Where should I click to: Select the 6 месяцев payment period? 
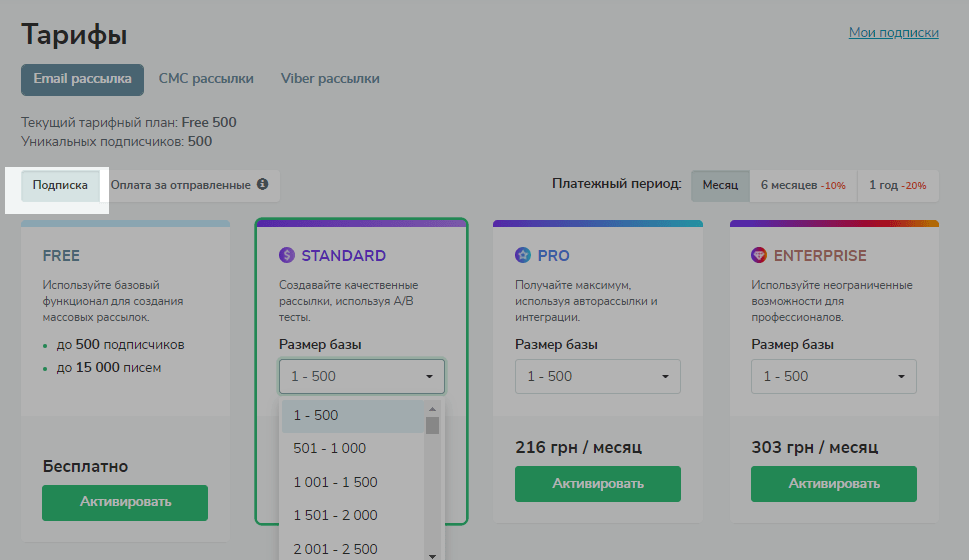pyautogui.click(x=803, y=186)
